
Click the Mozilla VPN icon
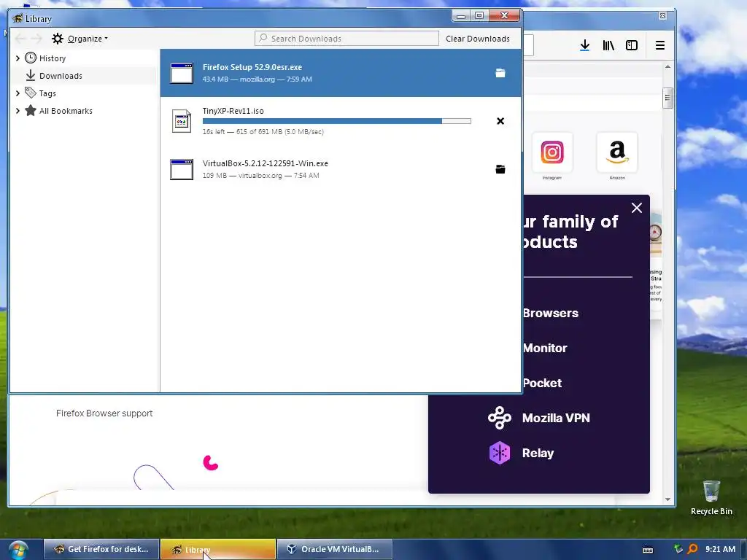[499, 418]
